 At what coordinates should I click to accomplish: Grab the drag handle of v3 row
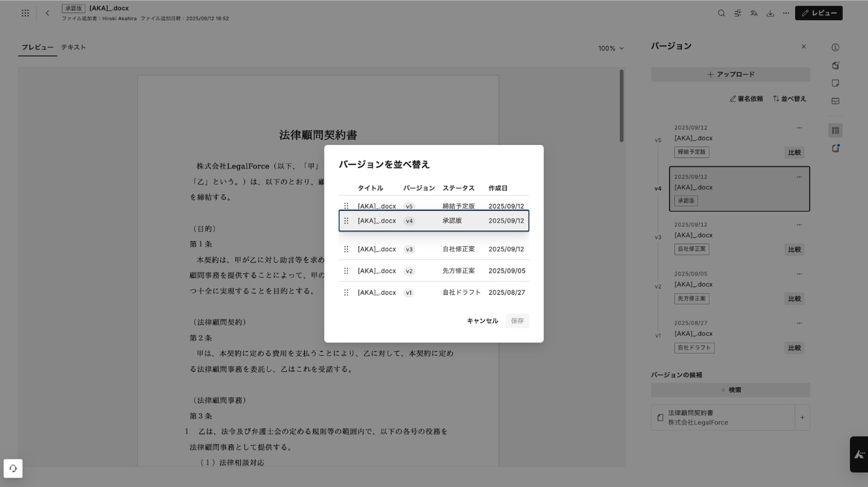[x=346, y=249]
